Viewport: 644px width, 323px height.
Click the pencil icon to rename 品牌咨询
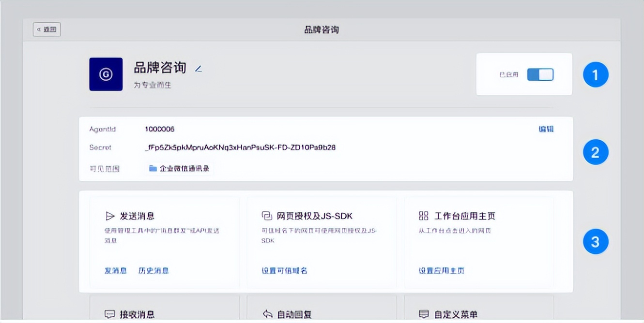(199, 68)
